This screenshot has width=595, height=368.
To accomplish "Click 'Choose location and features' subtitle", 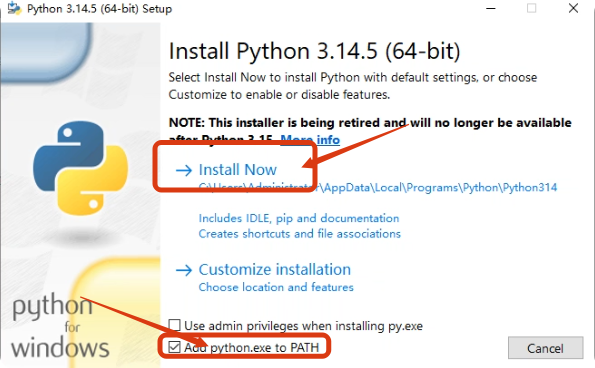I will [276, 287].
